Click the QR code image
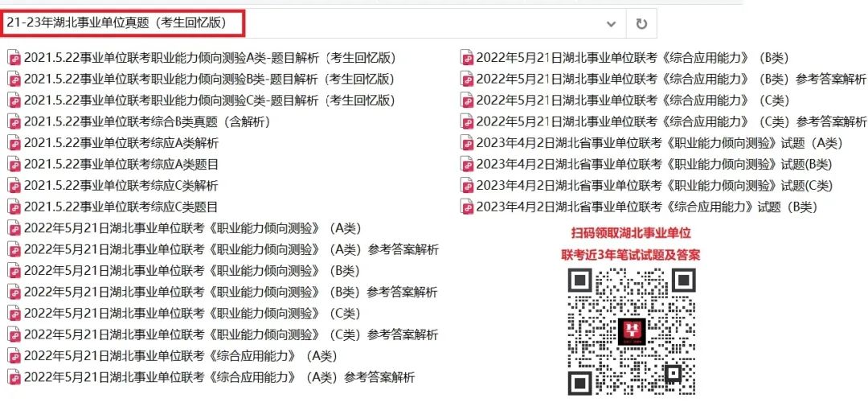 point(632,331)
